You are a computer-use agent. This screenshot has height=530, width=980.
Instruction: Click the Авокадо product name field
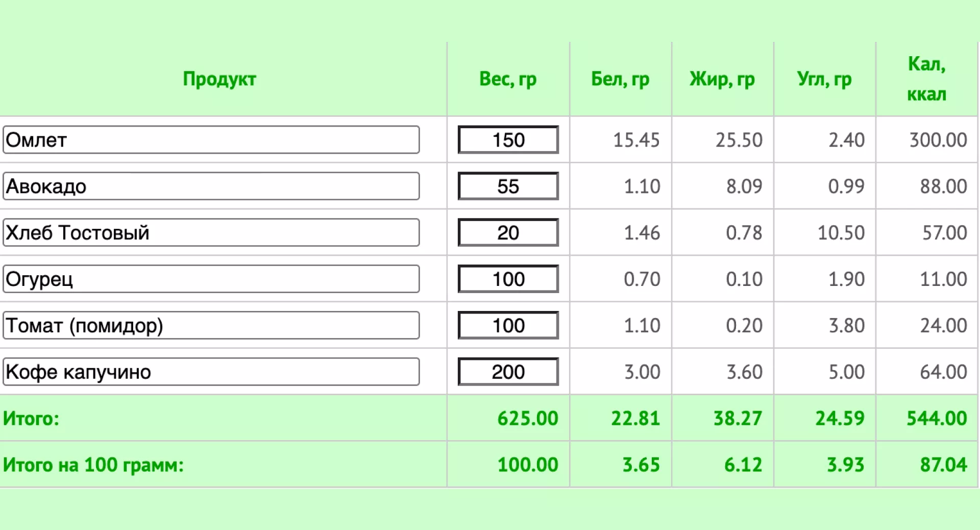coord(211,186)
